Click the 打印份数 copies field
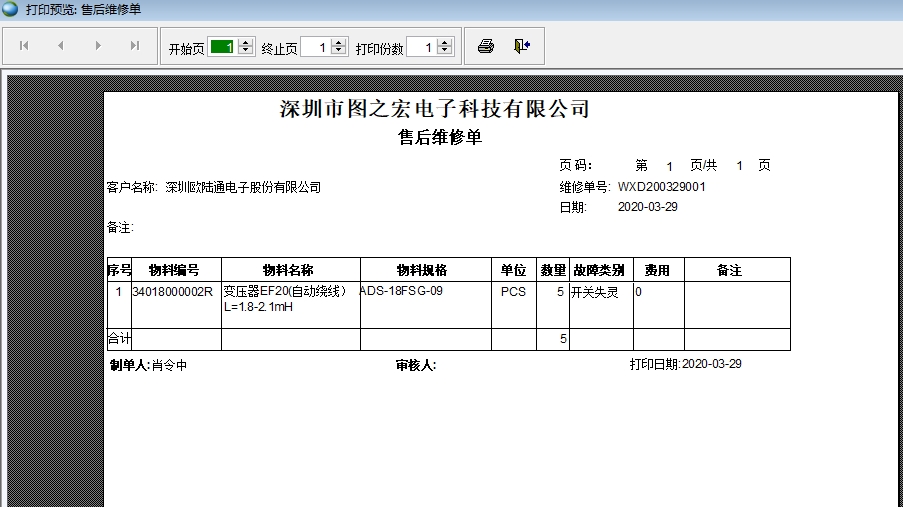 tap(421, 47)
